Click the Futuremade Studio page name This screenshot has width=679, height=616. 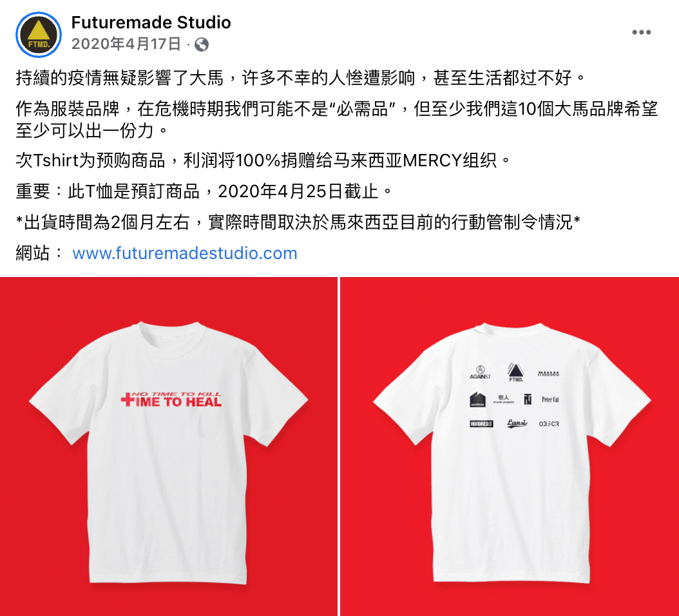[x=151, y=23]
